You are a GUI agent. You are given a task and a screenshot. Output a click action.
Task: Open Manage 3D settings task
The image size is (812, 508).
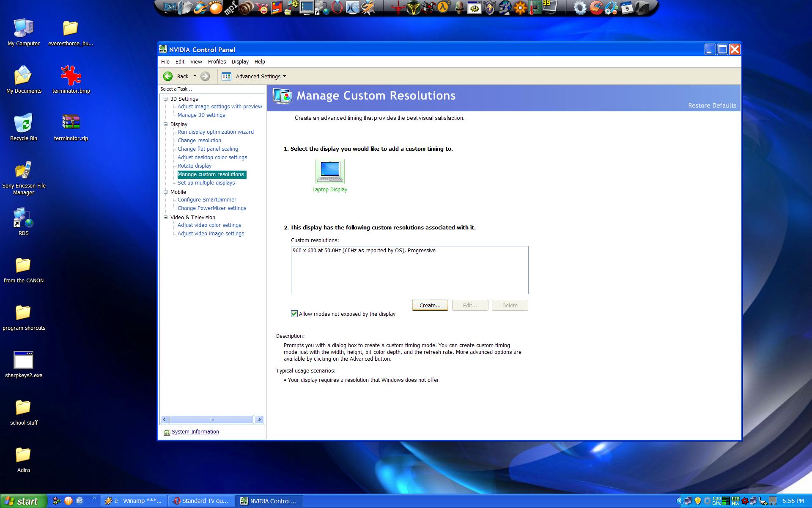tap(201, 115)
